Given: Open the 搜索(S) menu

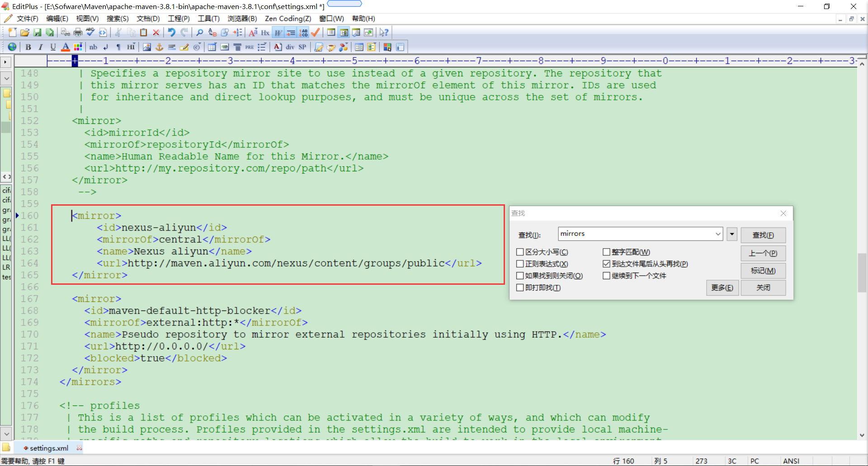Looking at the screenshot, I should [x=117, y=19].
